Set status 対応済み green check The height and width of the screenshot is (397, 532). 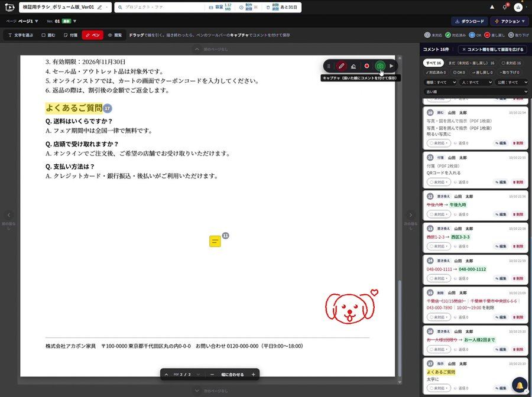(455, 35)
